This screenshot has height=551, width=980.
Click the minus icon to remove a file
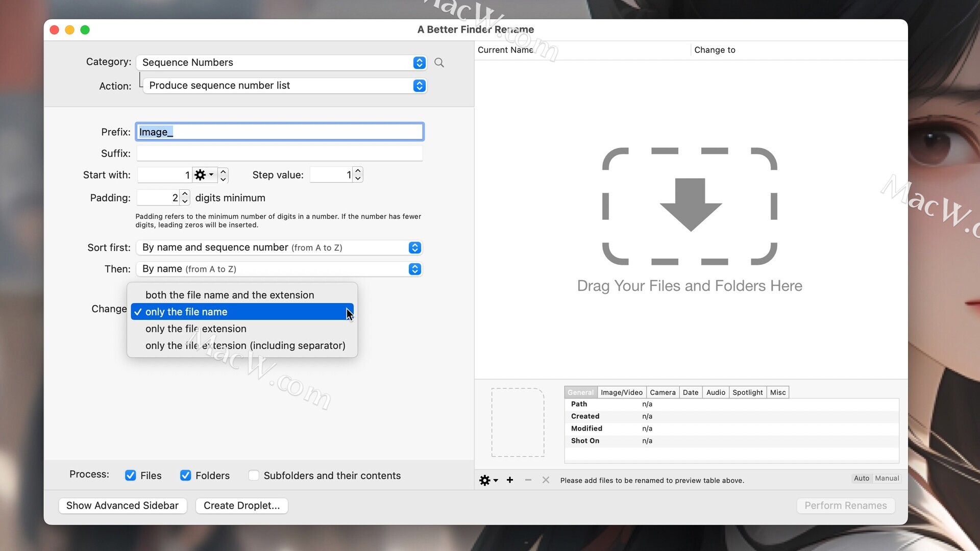528,480
